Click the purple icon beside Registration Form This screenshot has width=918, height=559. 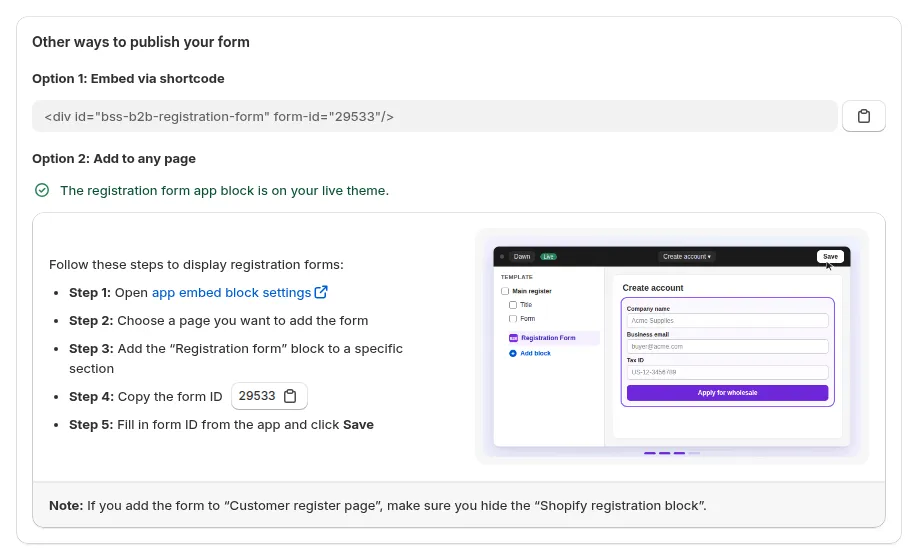tap(513, 338)
